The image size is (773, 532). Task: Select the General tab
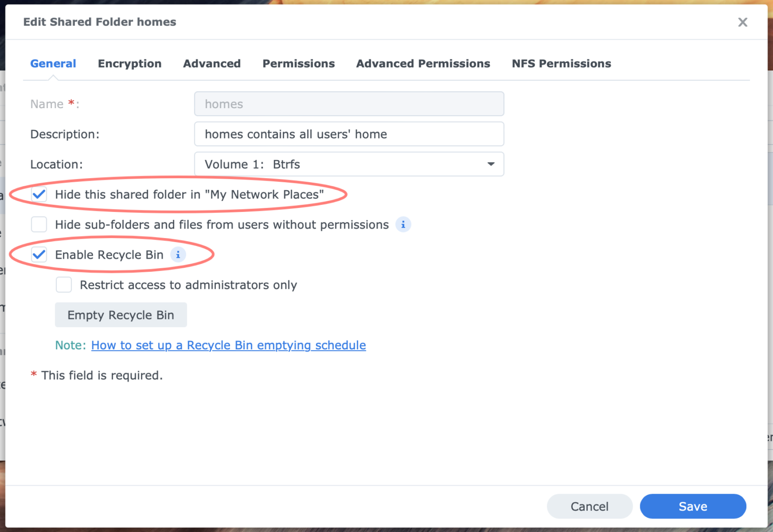(x=53, y=63)
